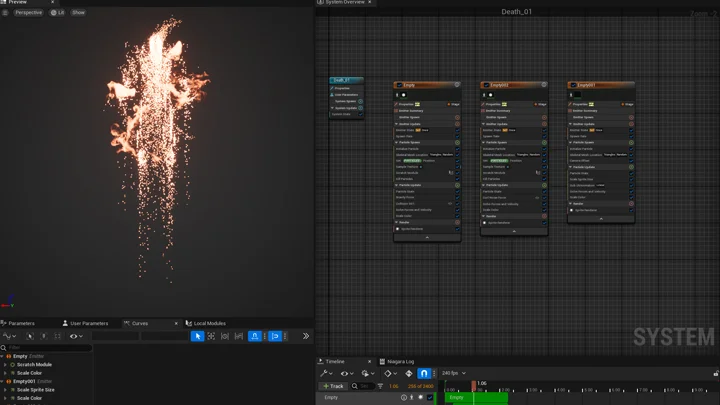The image size is (720, 405).
Task: Expand the Curves toolbar overflow chevrons
Action: click(306, 336)
